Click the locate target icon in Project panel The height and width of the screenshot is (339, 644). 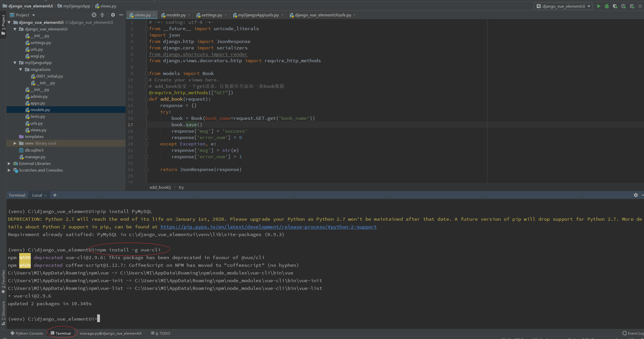point(94,15)
